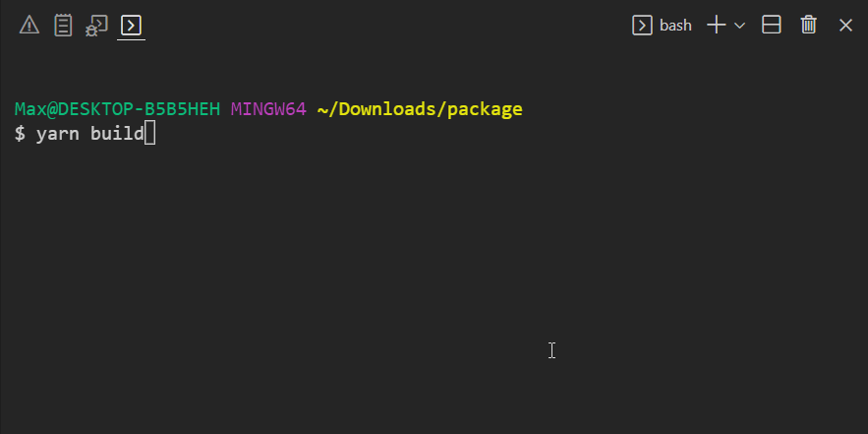This screenshot has width=868, height=434.
Task: Click the ~/Downloads/package path text
Action: (x=420, y=109)
